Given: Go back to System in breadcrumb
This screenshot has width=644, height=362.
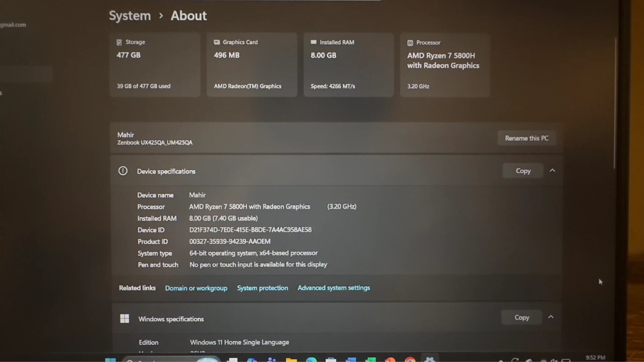Looking at the screenshot, I should point(130,16).
